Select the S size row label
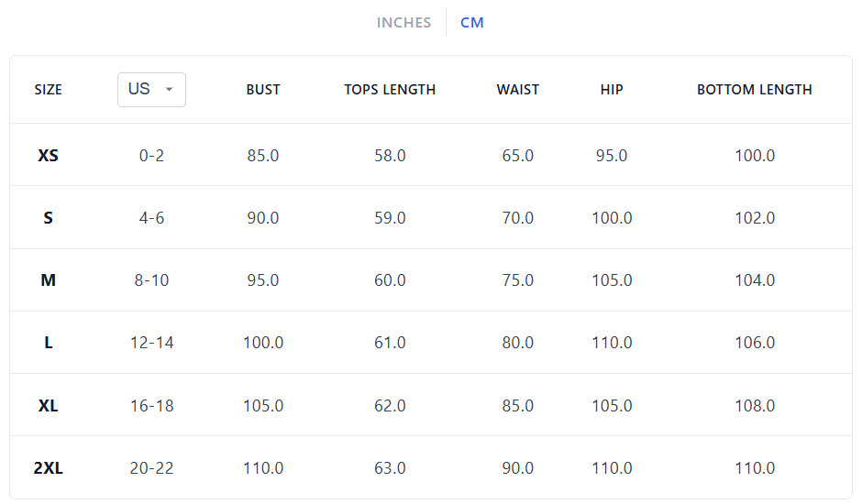This screenshot has height=504, width=862. pyautogui.click(x=49, y=218)
